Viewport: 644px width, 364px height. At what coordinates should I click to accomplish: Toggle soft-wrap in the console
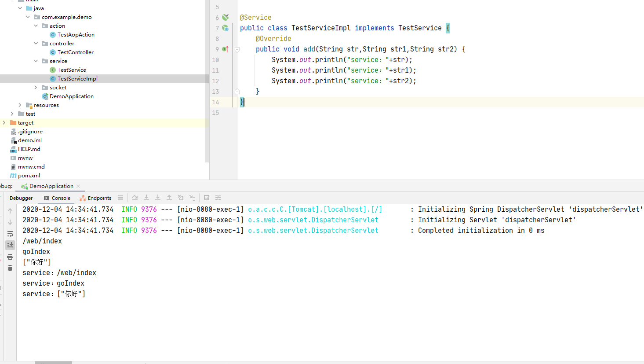10,234
